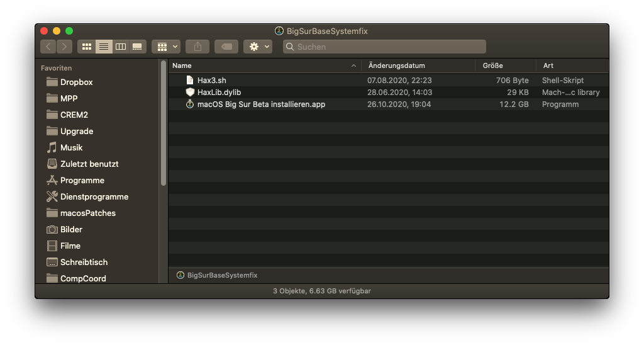Open the gear action menu
This screenshot has height=345, width=644.
coord(258,47)
